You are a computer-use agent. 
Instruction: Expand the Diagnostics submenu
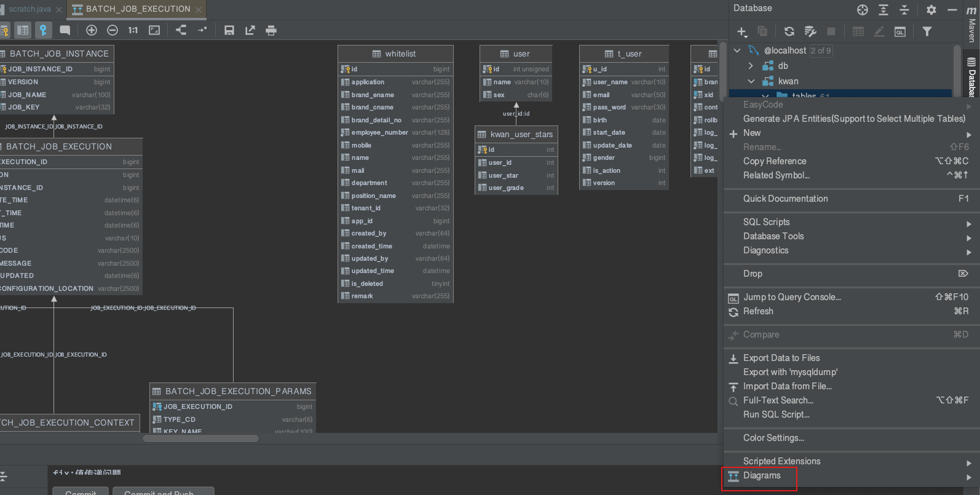(852, 250)
